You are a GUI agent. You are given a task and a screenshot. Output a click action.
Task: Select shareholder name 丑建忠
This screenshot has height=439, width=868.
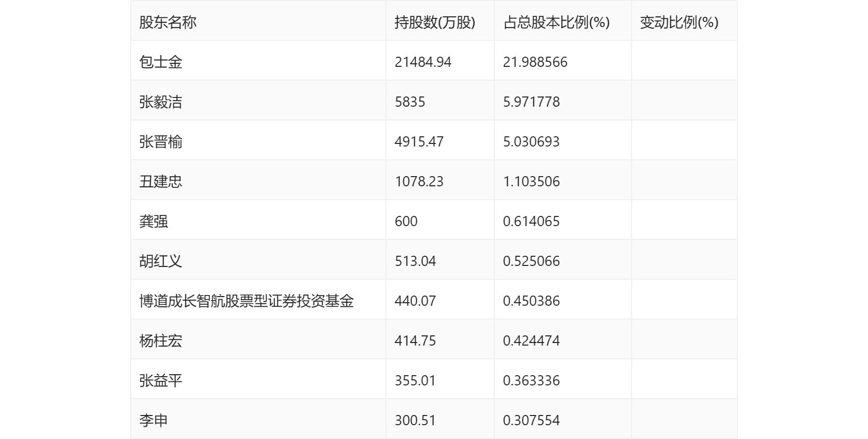161,181
